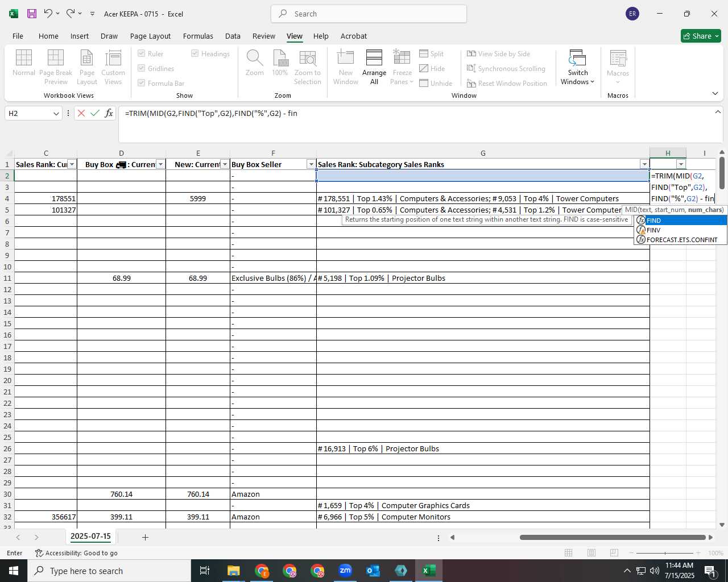Open filter dropdown for Sales Rank: Subcategory column

(644, 164)
